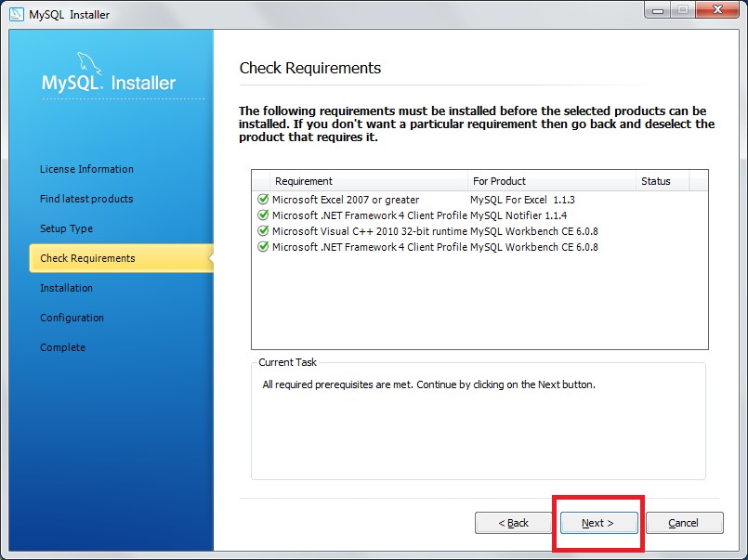Click check icon beside Visual C++ 2010 runtime
The width and height of the screenshot is (748, 560).
point(263,230)
